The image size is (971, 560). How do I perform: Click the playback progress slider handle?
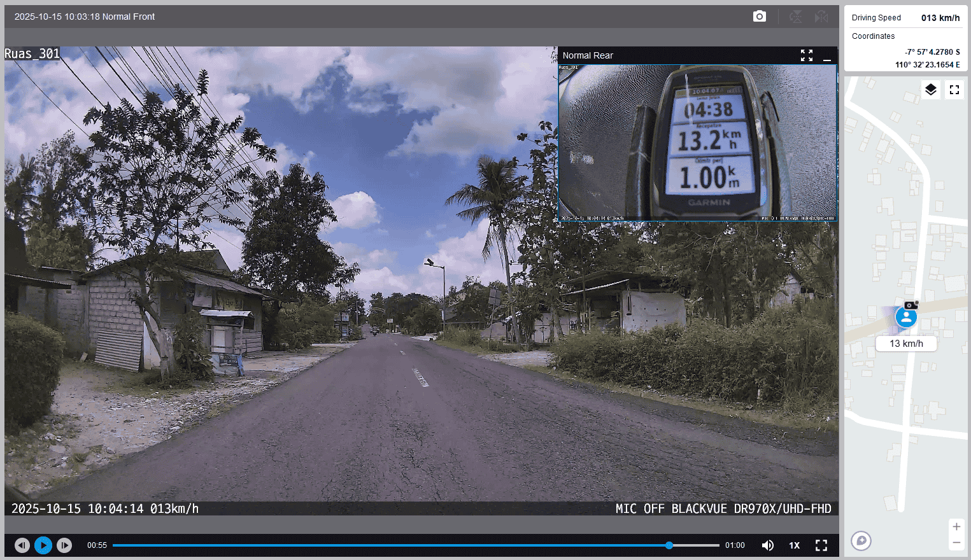point(669,545)
